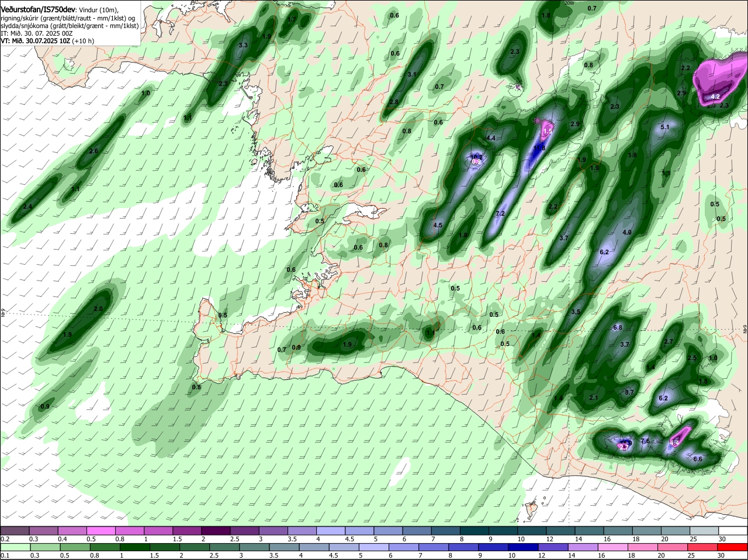Select the snow legend swatch labeled 2
Screen dimensions: 748x560
coord(216,530)
